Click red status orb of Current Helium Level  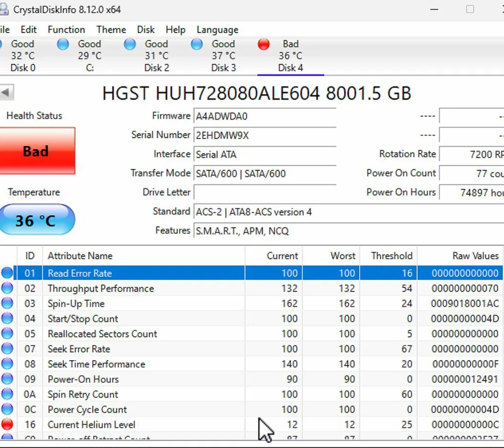7,424
